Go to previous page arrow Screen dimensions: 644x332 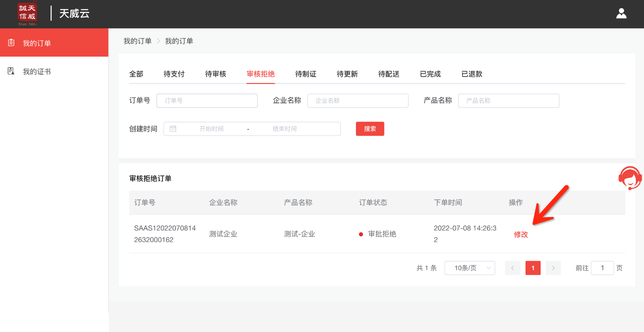coord(513,268)
